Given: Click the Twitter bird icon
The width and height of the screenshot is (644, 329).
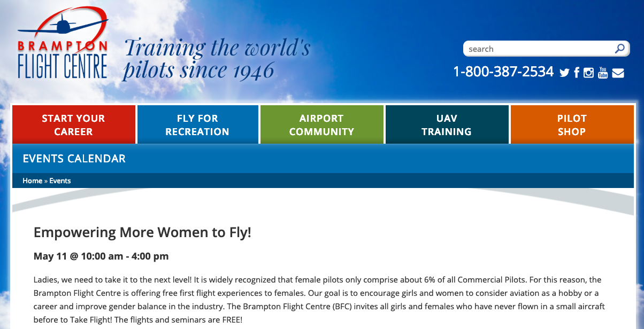Looking at the screenshot, I should (564, 73).
